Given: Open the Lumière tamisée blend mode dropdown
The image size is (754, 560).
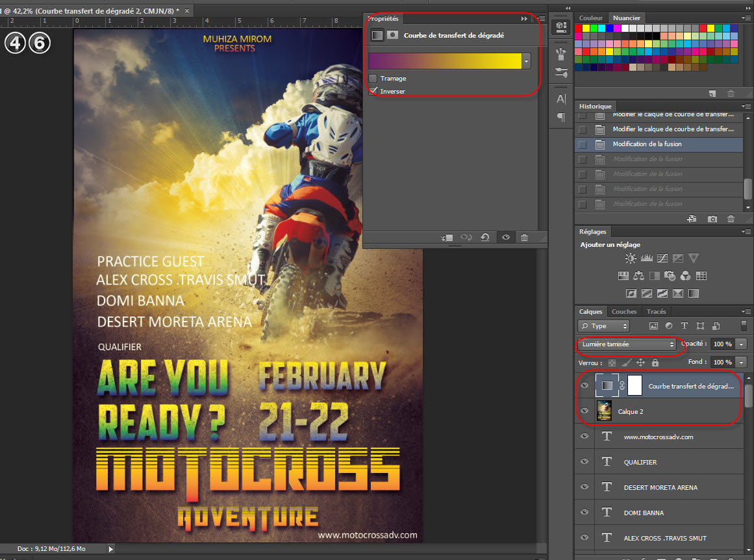Looking at the screenshot, I should click(628, 344).
